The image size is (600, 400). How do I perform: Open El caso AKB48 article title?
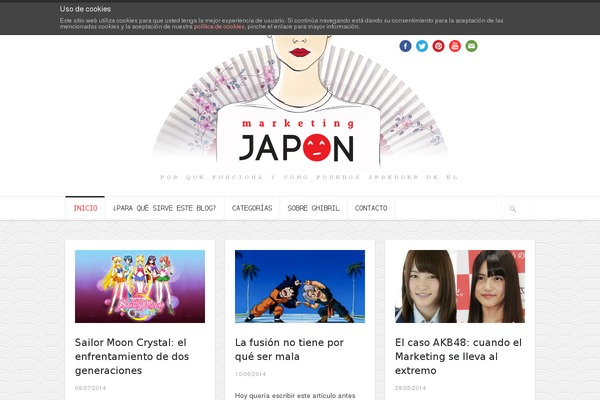tap(458, 356)
